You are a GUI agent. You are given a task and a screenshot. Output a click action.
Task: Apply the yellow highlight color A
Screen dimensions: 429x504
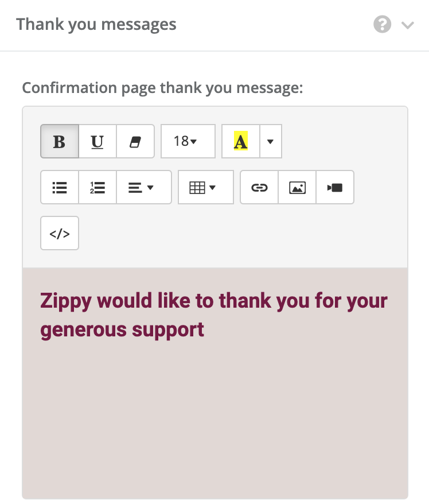(240, 141)
